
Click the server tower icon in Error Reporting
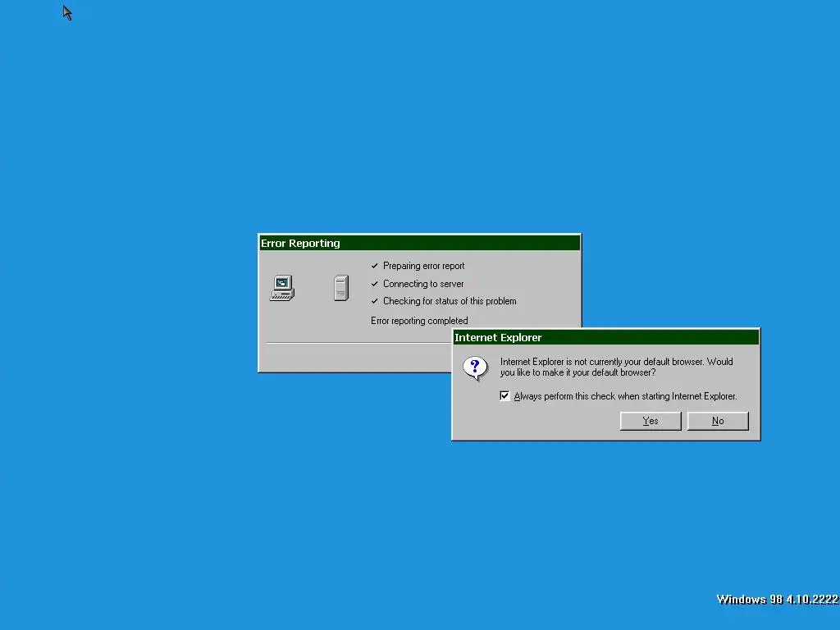(x=341, y=288)
